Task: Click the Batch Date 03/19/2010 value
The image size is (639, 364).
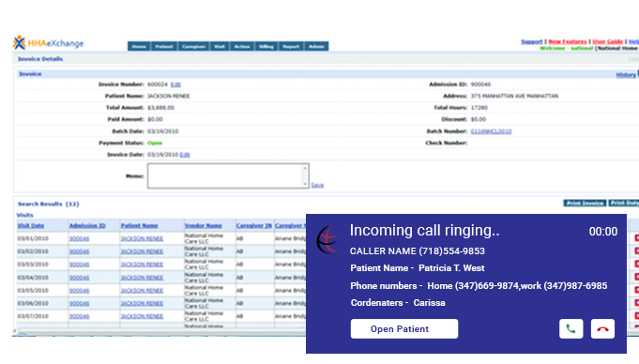Action: pos(162,131)
